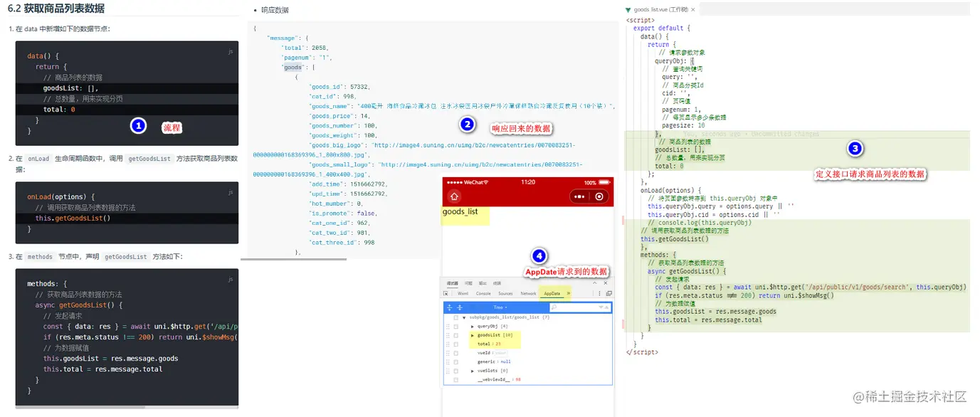
Task: Click the __webviewId__ : 98 row
Action: pos(499,379)
